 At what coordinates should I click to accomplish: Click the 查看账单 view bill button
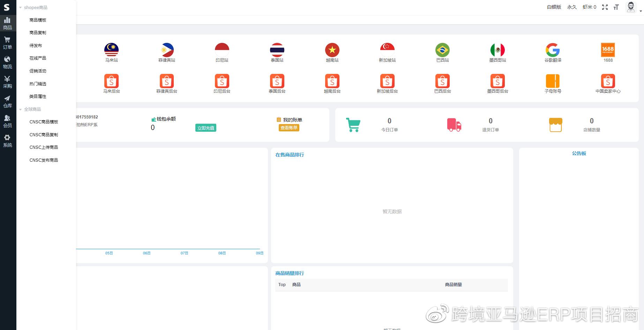pyautogui.click(x=289, y=128)
